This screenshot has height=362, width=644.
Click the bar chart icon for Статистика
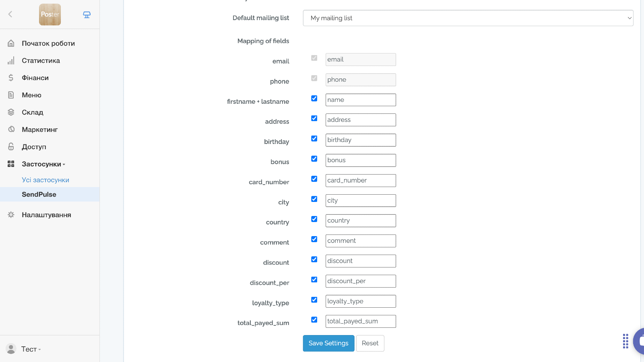click(x=11, y=61)
